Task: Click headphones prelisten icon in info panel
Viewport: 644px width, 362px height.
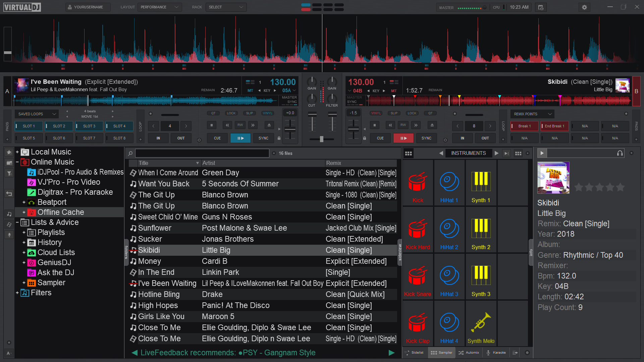Action: [620, 153]
